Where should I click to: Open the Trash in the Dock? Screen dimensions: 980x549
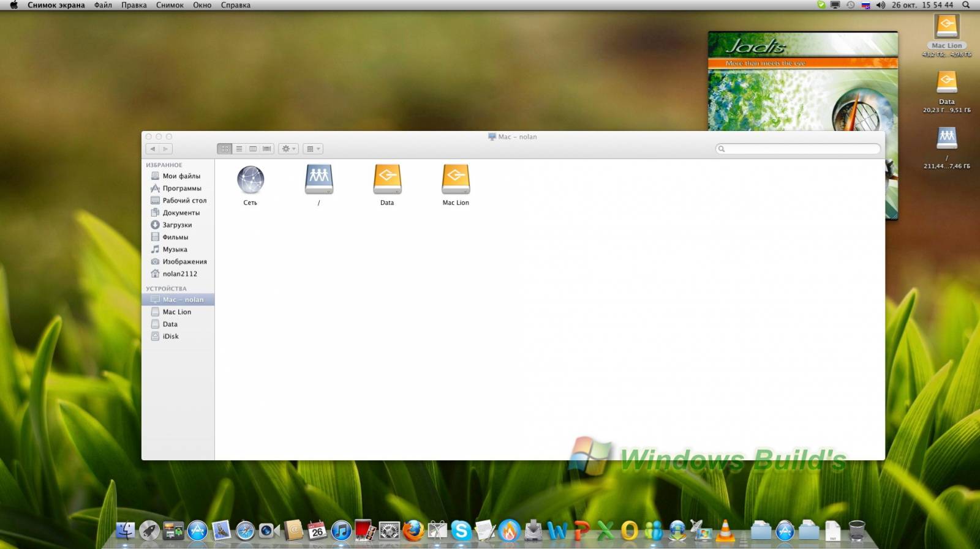point(857,530)
